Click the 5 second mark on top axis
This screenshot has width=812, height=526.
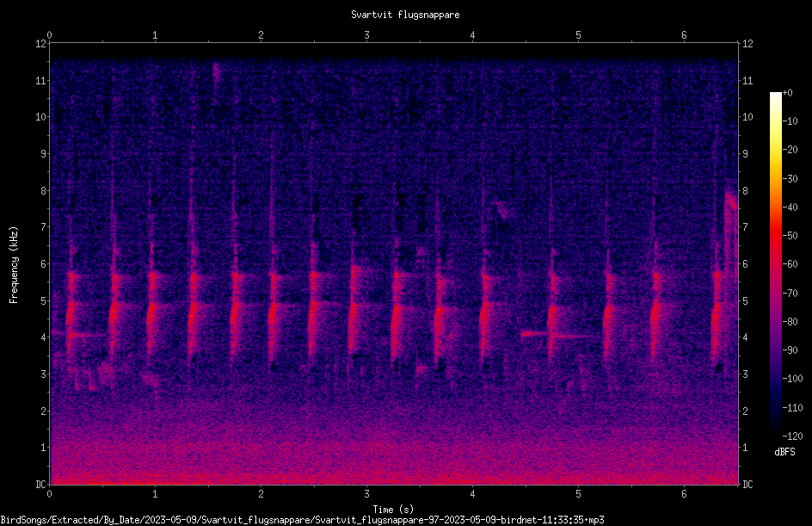pyautogui.click(x=578, y=34)
